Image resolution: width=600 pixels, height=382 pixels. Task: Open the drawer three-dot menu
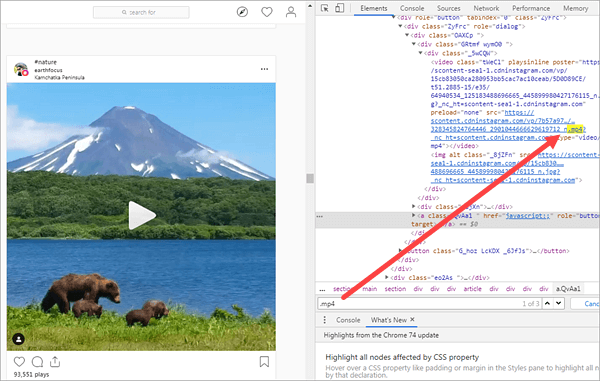point(324,320)
